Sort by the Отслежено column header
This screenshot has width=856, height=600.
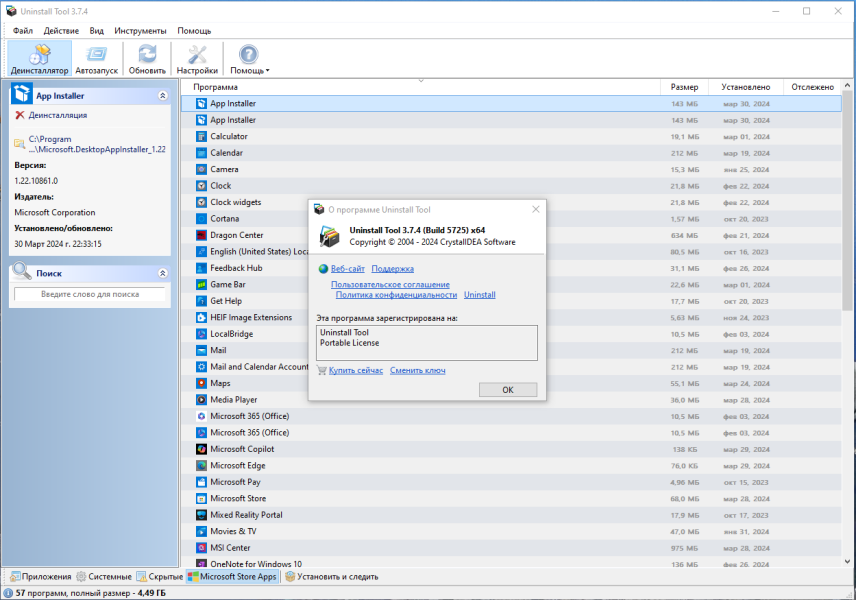tap(812, 87)
